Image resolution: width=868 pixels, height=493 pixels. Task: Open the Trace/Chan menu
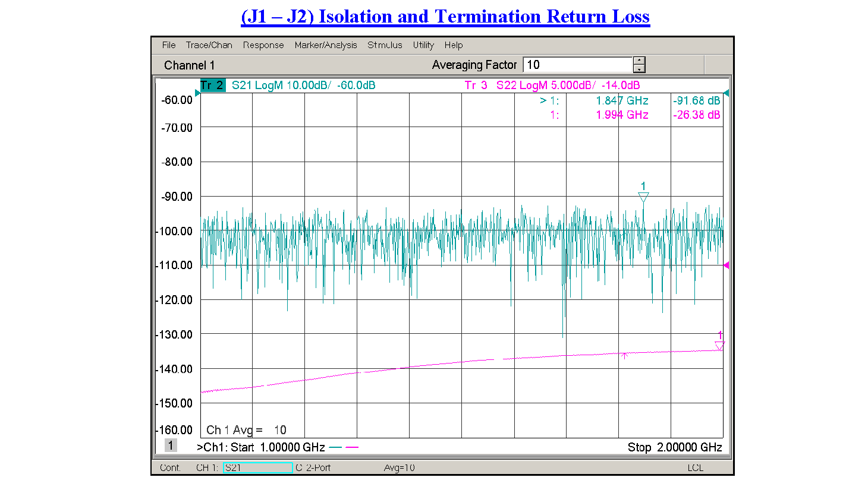[x=209, y=45]
